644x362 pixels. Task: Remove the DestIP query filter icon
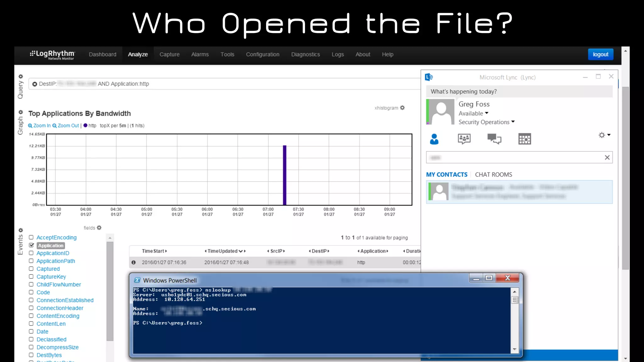[x=35, y=84]
